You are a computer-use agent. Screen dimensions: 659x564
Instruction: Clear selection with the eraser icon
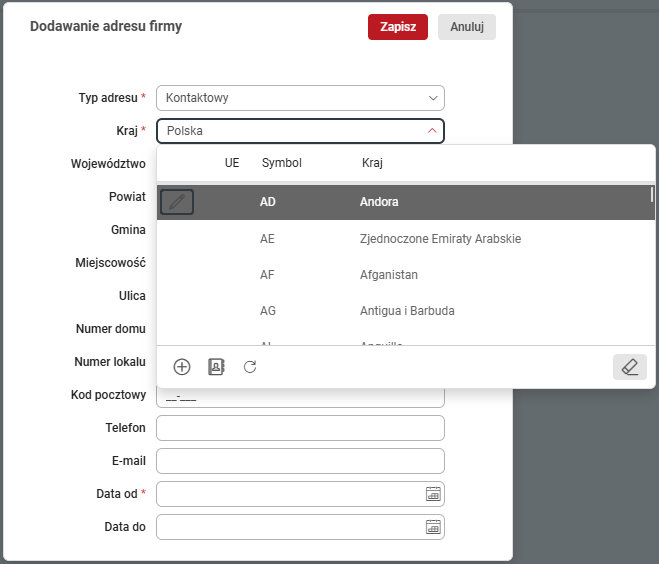click(x=629, y=367)
